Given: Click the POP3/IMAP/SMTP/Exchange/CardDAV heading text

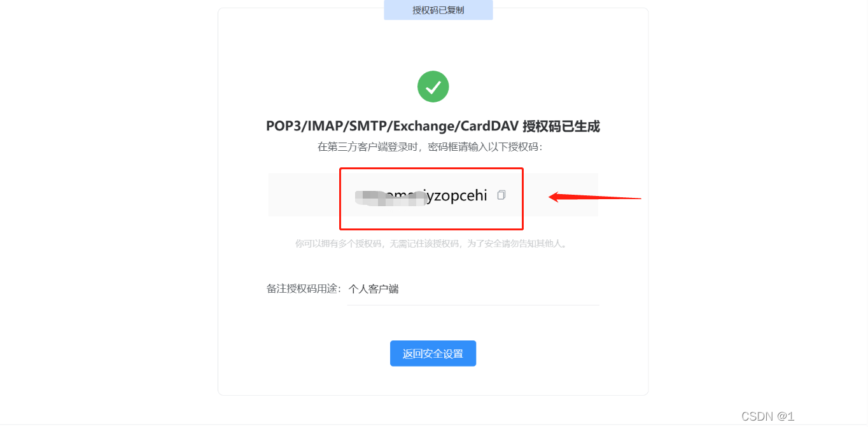Looking at the screenshot, I should pos(392,126).
